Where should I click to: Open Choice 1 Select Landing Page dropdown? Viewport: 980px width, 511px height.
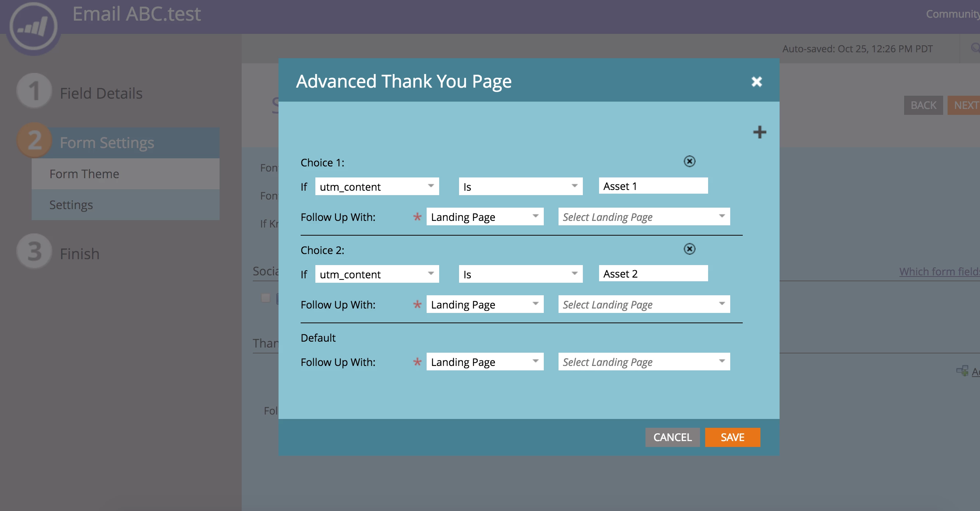[x=644, y=217]
